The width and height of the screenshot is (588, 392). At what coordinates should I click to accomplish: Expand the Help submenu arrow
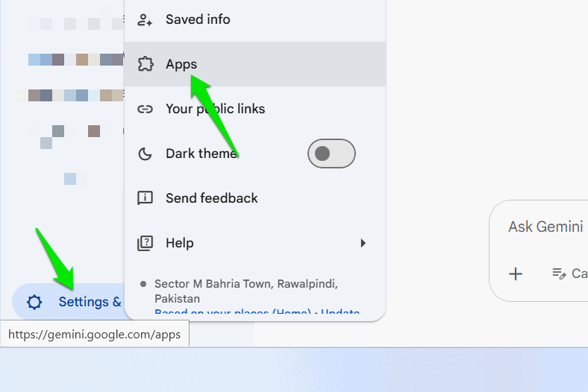click(x=363, y=243)
